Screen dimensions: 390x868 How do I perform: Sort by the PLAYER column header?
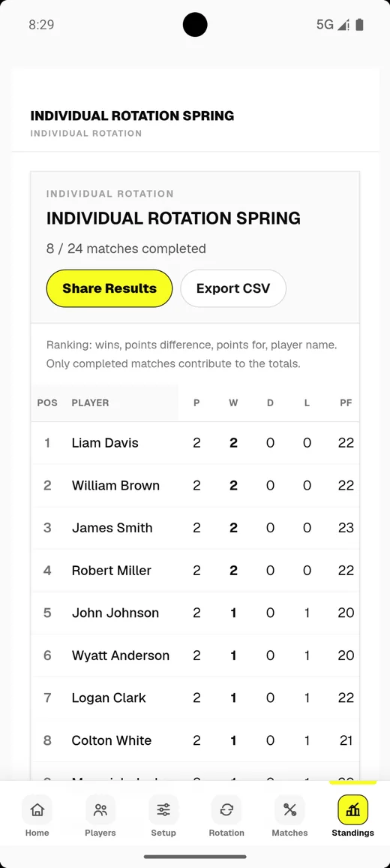point(90,403)
